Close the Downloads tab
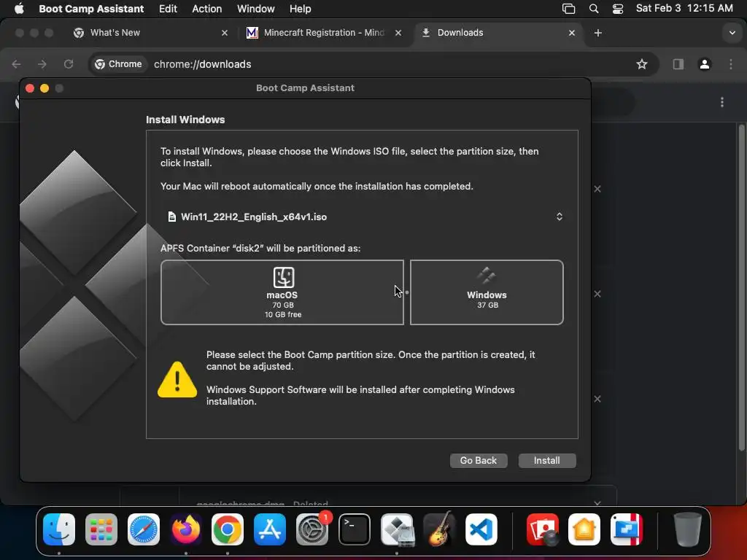Screen dimensions: 747x560 [572, 33]
